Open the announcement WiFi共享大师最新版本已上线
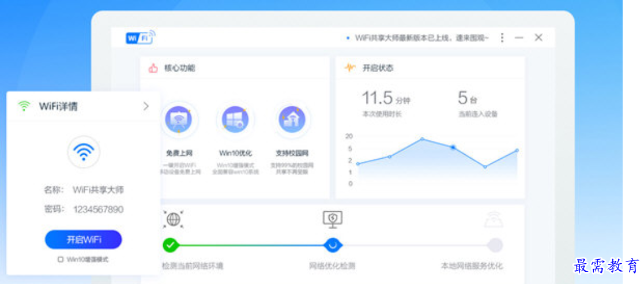Viewport: 644px width, 284px height. pos(422,38)
